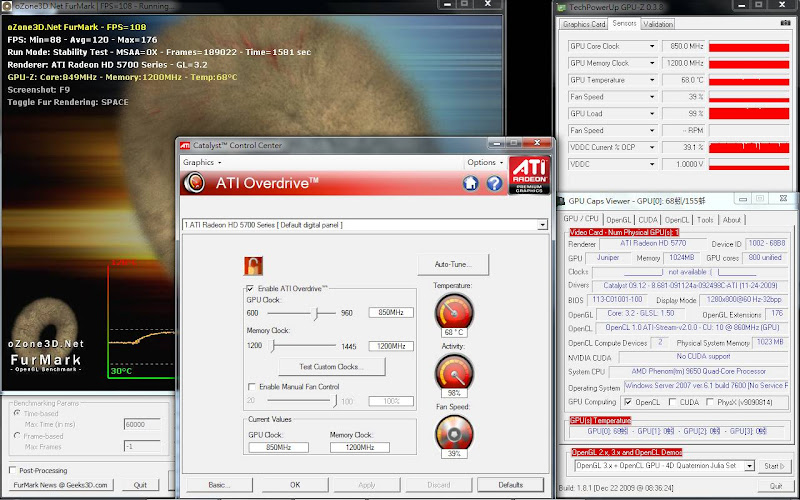Expand the GPU Load sensor dropdown
The width and height of the screenshot is (800, 500).
click(652, 114)
